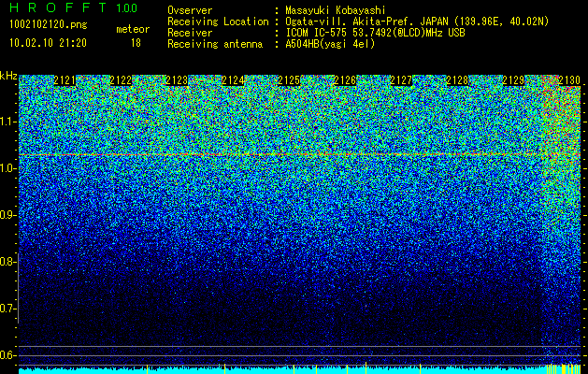Click the red horizontal signal line
This screenshot has height=374, width=588.
299,154
